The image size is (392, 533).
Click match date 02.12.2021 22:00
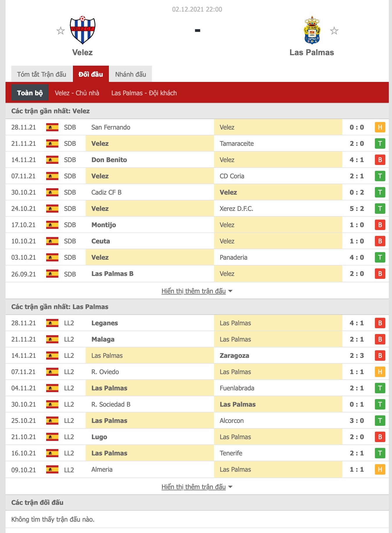click(197, 9)
